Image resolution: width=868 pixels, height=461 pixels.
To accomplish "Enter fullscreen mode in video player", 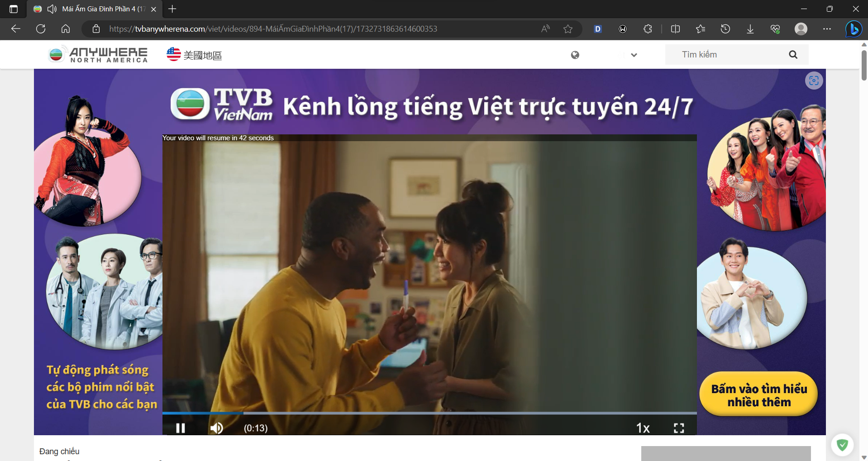I will (x=678, y=428).
